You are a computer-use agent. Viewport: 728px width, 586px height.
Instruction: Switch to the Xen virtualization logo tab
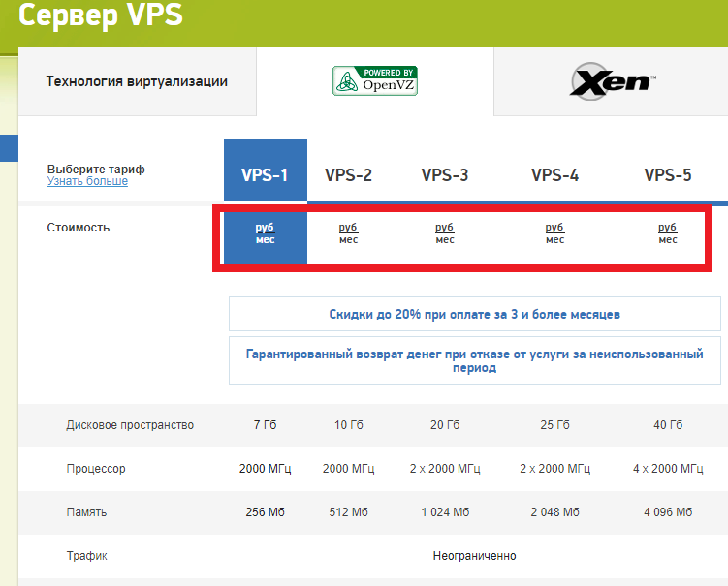click(x=613, y=81)
